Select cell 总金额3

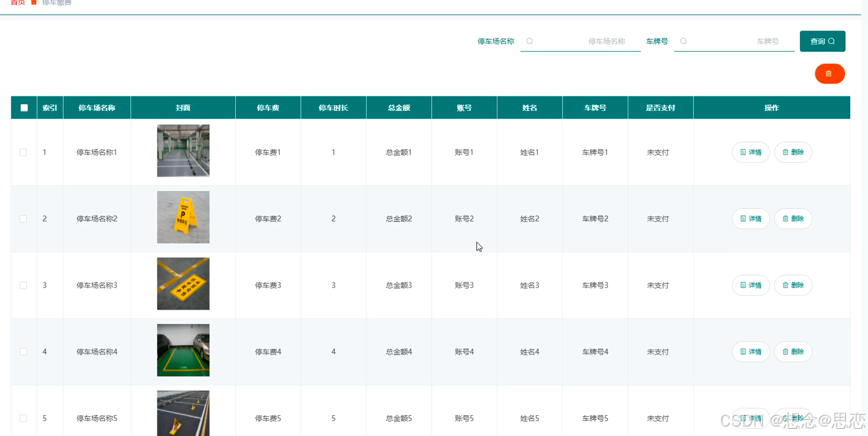(399, 286)
